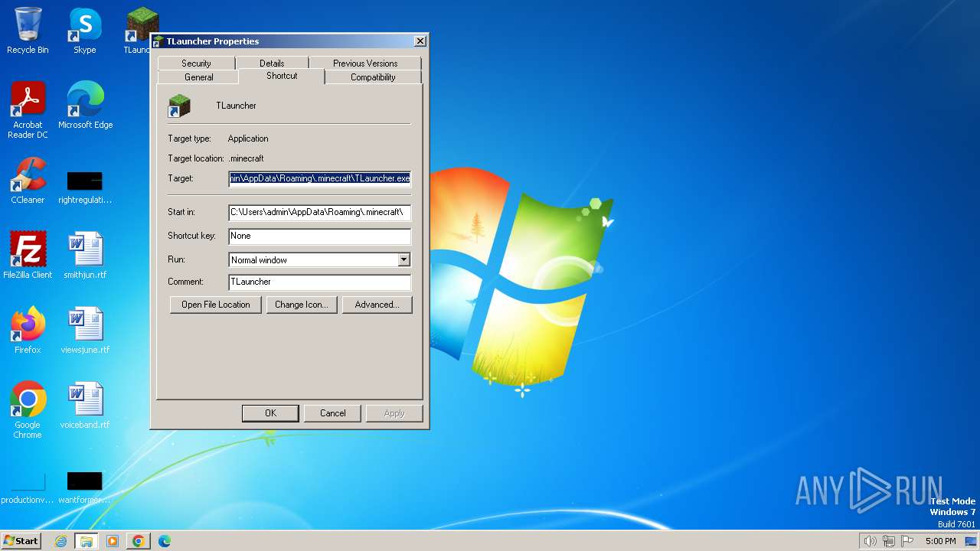Click the Cancel button

(x=332, y=413)
